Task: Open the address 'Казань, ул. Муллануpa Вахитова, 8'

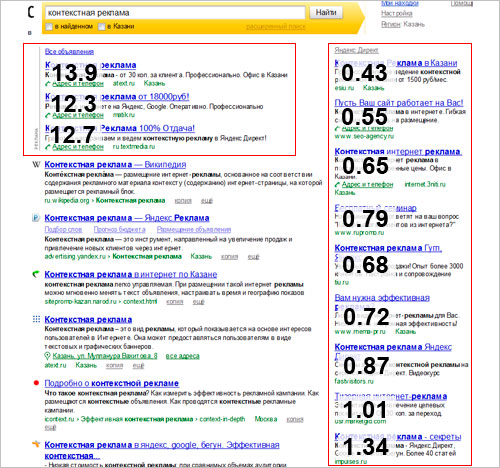Action: click(105, 356)
